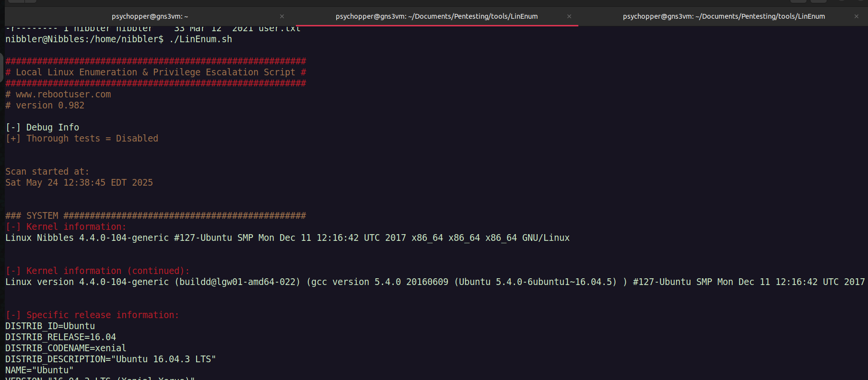Switch to the inactive LinEnum terminal tab
This screenshot has height=380, width=868.
click(x=724, y=16)
